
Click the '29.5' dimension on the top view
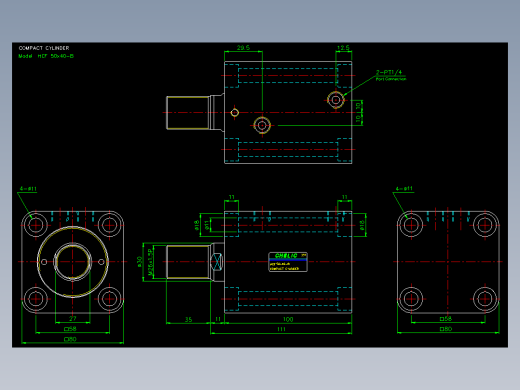(x=243, y=48)
